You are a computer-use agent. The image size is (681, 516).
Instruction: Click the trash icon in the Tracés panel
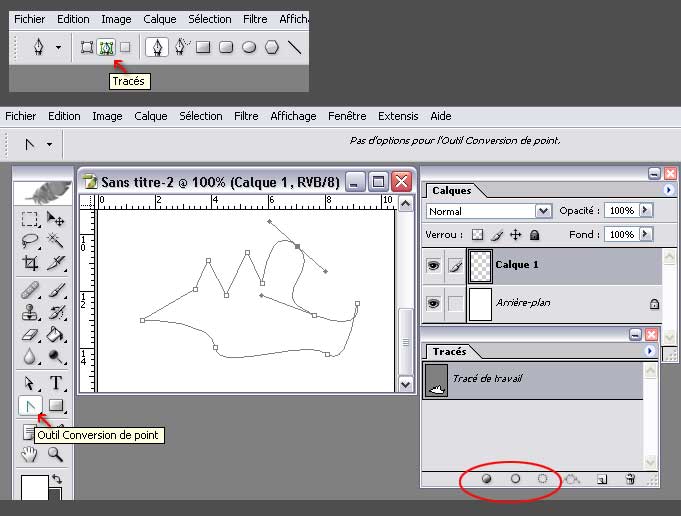tap(630, 479)
